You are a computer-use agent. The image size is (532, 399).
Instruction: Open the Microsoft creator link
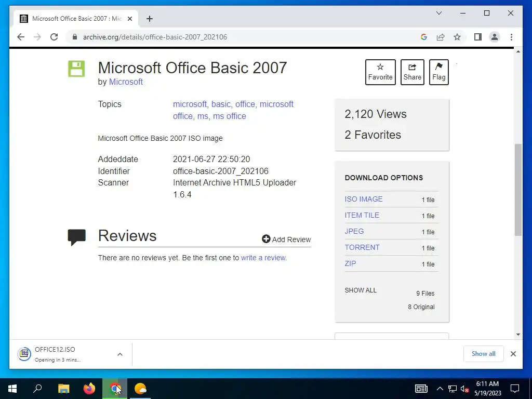(126, 82)
